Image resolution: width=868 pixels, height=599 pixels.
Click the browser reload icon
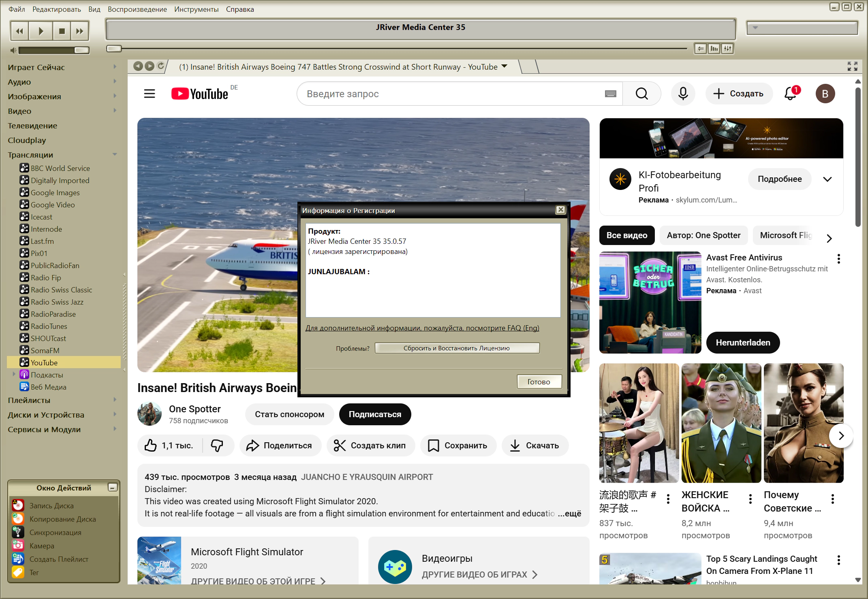(161, 66)
